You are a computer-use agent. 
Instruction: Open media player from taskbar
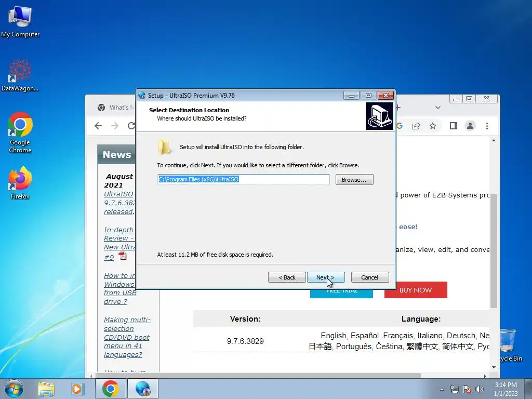click(77, 389)
